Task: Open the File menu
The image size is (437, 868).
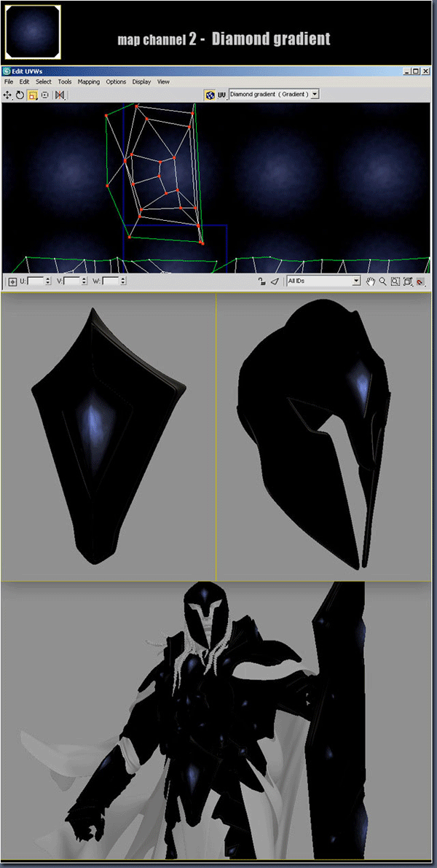Action: tap(9, 82)
